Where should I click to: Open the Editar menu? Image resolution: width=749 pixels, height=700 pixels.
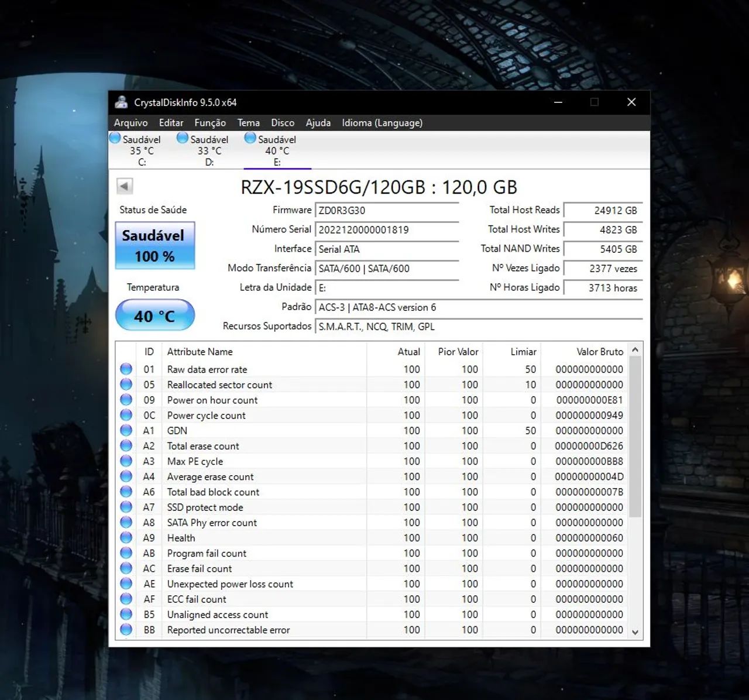171,123
